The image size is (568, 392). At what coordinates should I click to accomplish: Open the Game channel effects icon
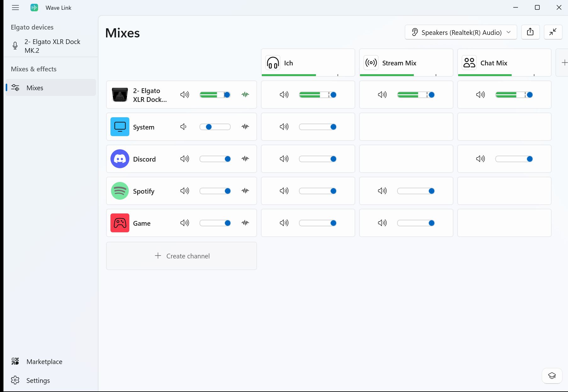pyautogui.click(x=245, y=223)
